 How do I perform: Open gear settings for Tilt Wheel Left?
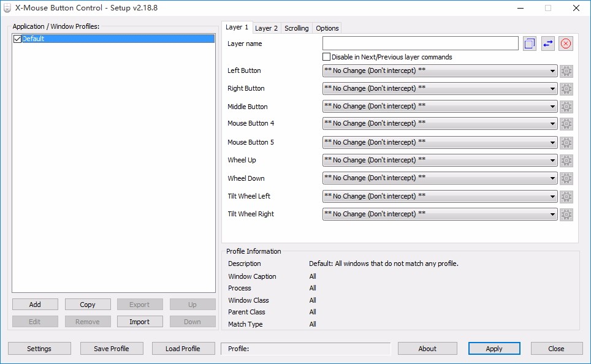pos(566,196)
